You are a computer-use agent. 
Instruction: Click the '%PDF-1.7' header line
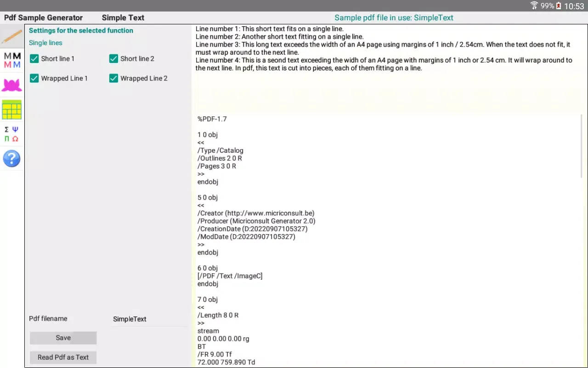(212, 119)
